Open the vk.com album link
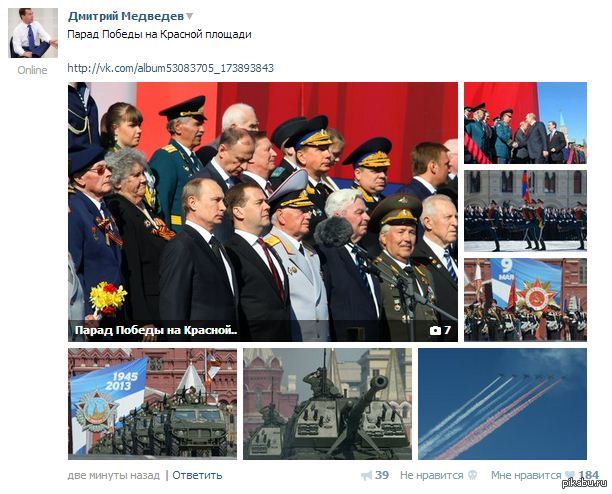612x494 pixels. [171, 68]
